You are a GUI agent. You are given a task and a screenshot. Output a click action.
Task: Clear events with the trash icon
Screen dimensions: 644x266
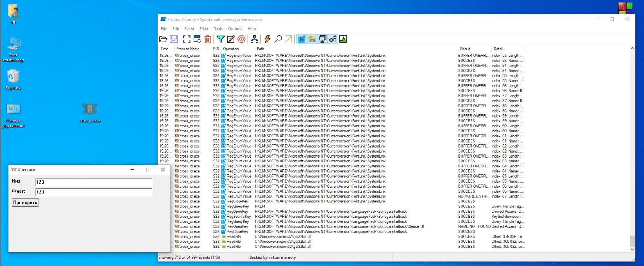click(208, 39)
